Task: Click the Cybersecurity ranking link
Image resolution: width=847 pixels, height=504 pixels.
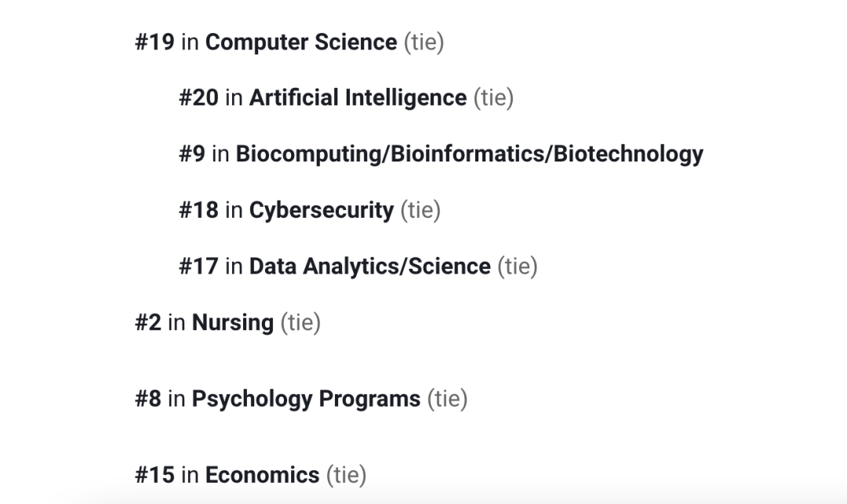Action: (x=321, y=210)
